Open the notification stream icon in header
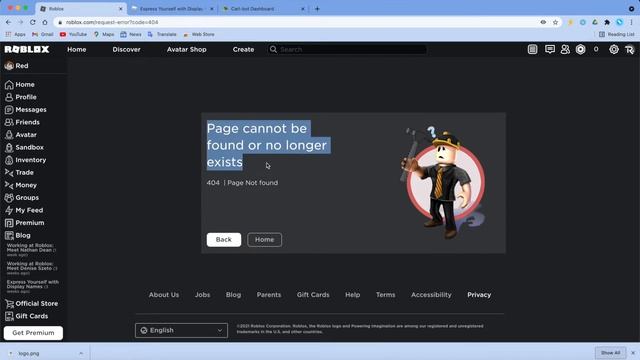Viewport: 640px width, 360px height. 532,49
